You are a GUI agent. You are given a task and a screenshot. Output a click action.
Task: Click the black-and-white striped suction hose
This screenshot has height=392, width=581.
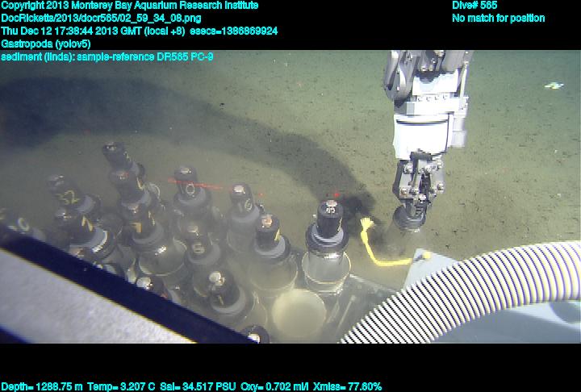tap(467, 293)
